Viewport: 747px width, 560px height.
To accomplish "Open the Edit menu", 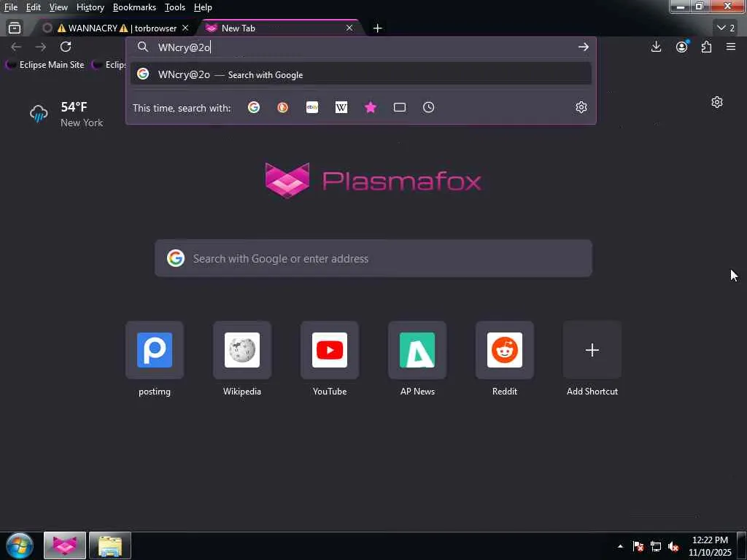I will click(33, 7).
